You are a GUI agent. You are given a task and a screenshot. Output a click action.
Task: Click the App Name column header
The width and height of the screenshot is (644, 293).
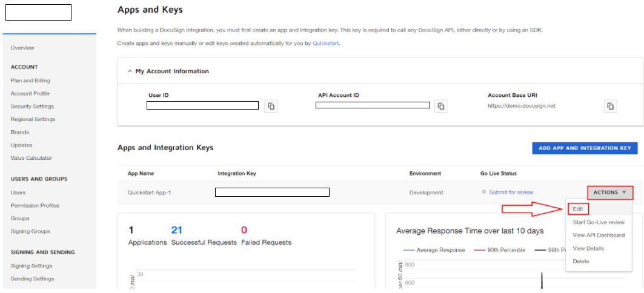click(x=141, y=174)
